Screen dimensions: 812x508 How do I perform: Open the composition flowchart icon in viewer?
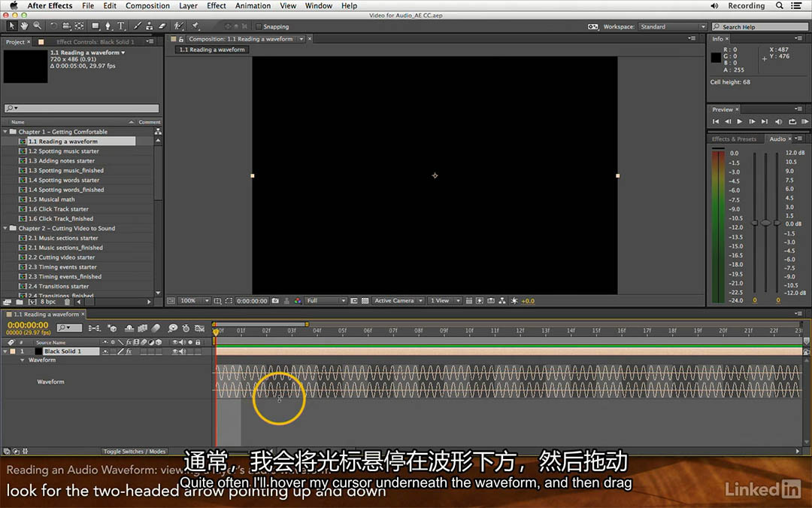click(x=501, y=300)
